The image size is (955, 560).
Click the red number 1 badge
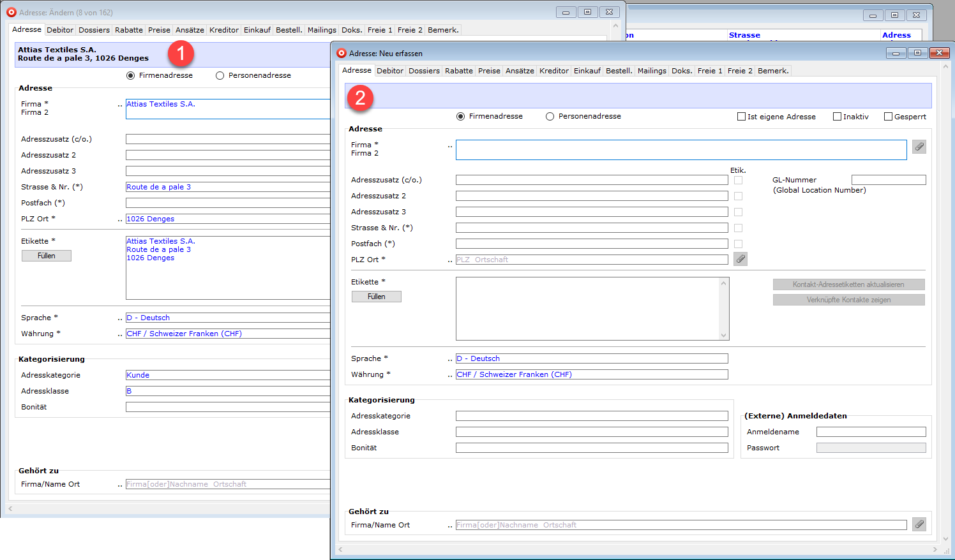pyautogui.click(x=181, y=53)
